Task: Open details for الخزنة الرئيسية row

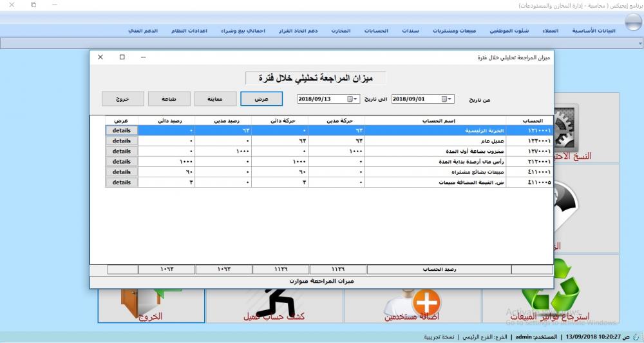Action: [122, 130]
